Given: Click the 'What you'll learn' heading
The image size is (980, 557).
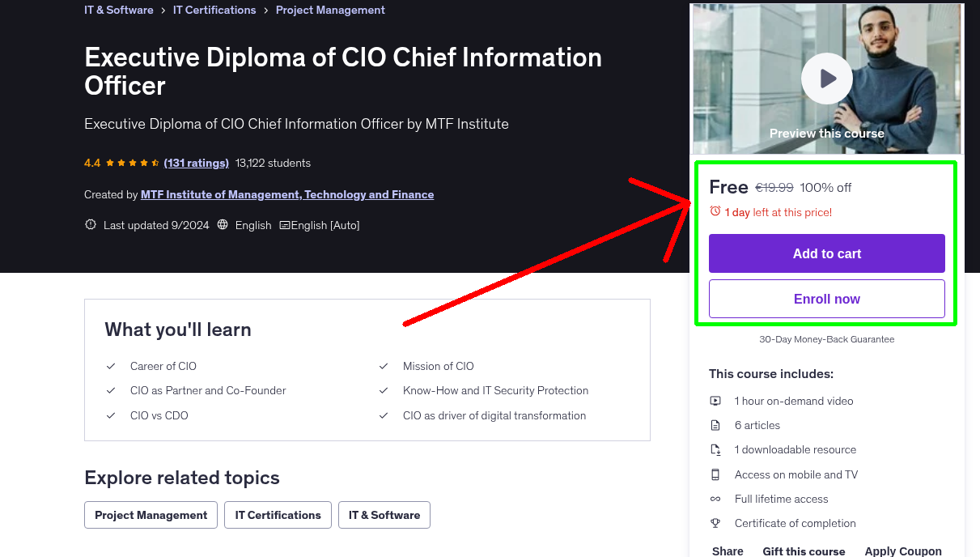Looking at the screenshot, I should [x=178, y=330].
